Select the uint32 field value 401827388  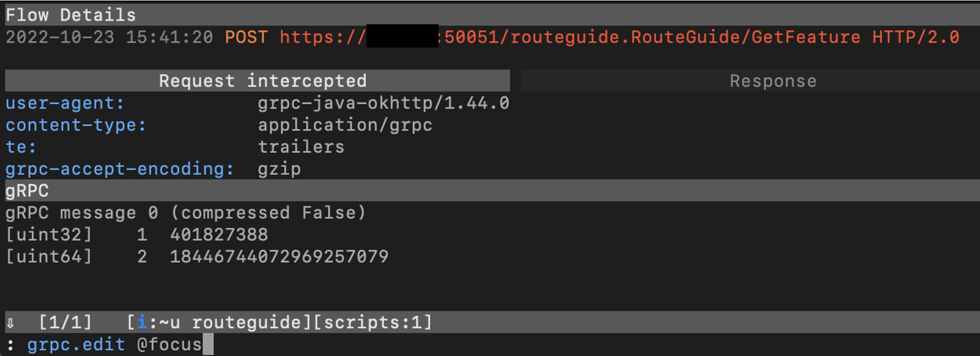[x=219, y=235]
